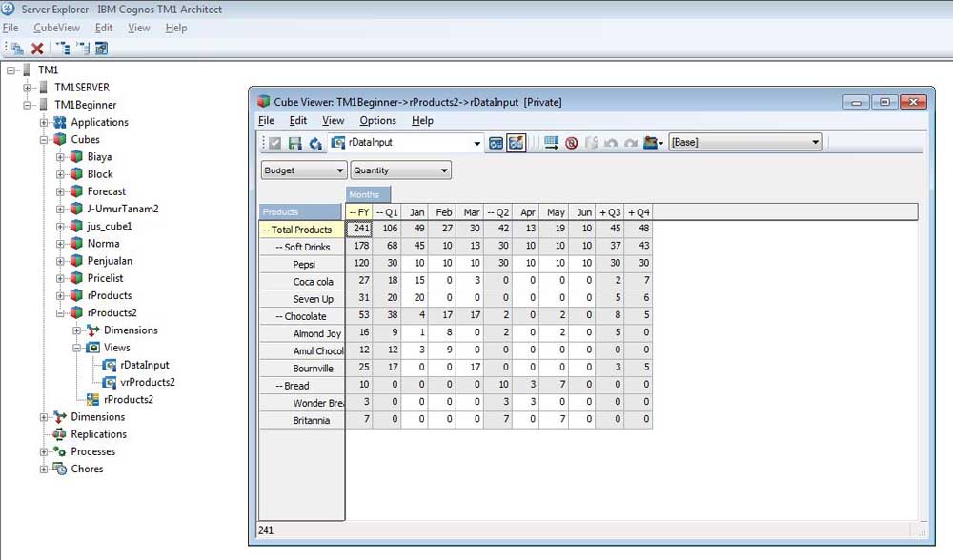This screenshot has height=560, width=953.
Task: Click the Export grid icon with green arrow
Action: click(x=551, y=143)
